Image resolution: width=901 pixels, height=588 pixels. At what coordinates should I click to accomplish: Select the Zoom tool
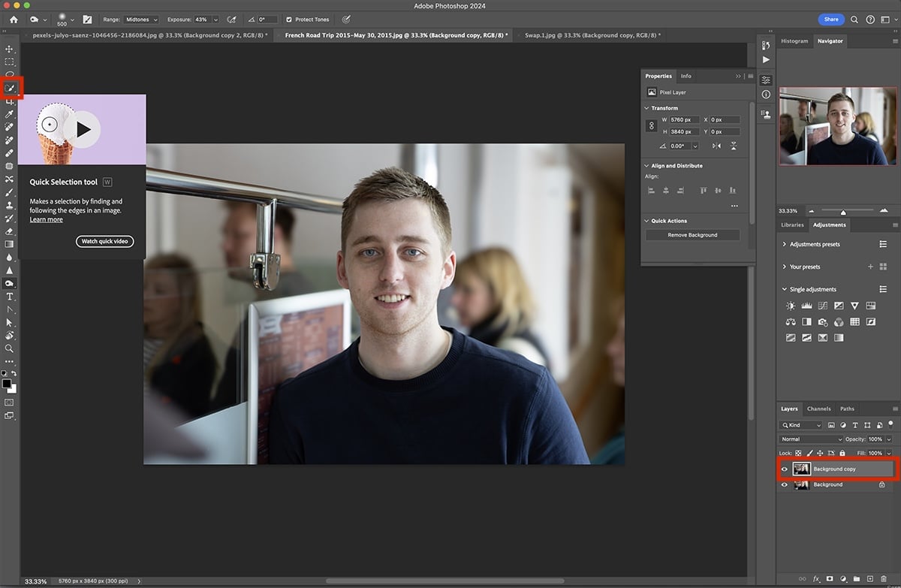10,348
